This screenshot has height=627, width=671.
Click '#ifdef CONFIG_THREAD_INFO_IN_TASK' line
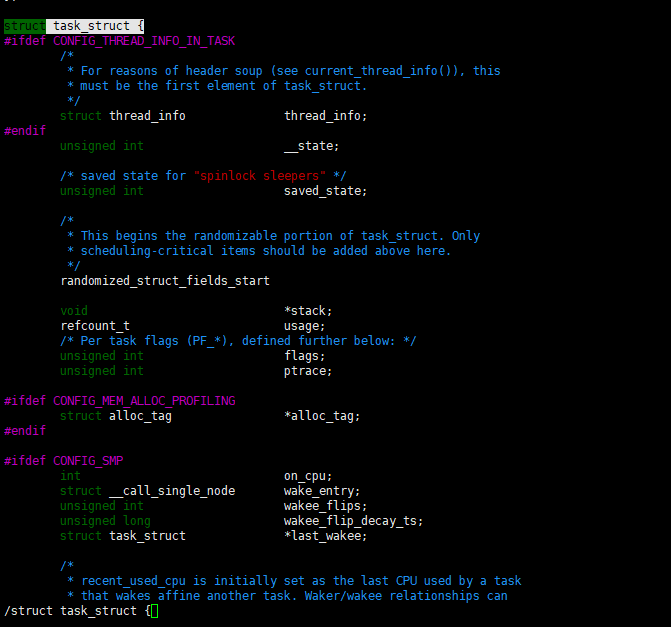(x=119, y=41)
